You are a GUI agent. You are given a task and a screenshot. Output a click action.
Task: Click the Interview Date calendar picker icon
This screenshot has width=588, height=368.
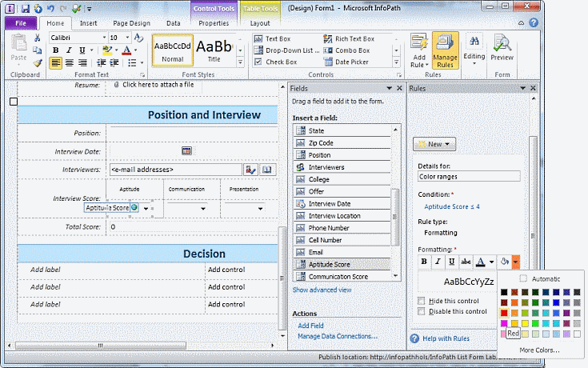[186, 151]
